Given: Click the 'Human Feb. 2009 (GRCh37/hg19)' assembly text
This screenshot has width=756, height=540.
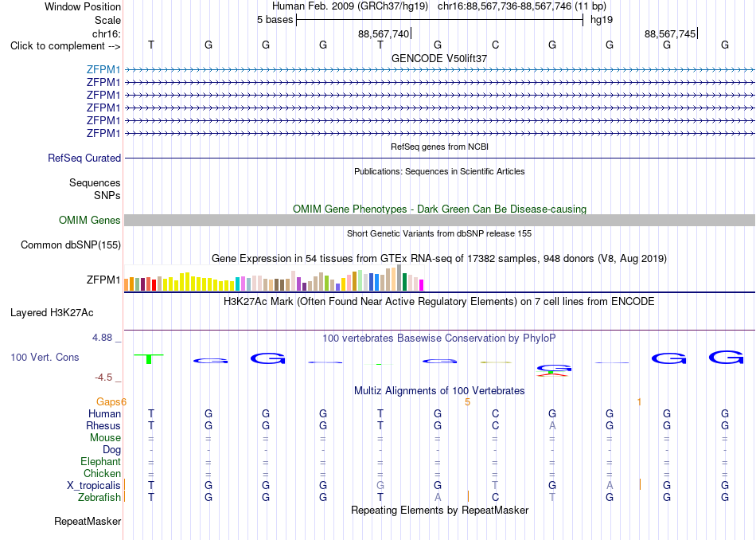Looking at the screenshot, I should [350, 6].
